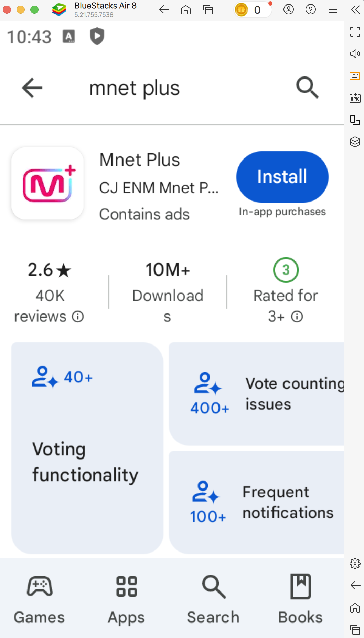Switch to the Books tab
Screen dimensions: 364x638
(x=300, y=599)
